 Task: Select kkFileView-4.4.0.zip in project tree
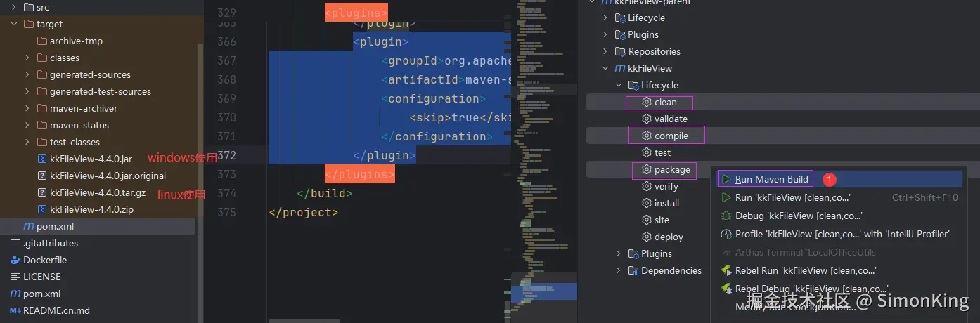(91, 209)
